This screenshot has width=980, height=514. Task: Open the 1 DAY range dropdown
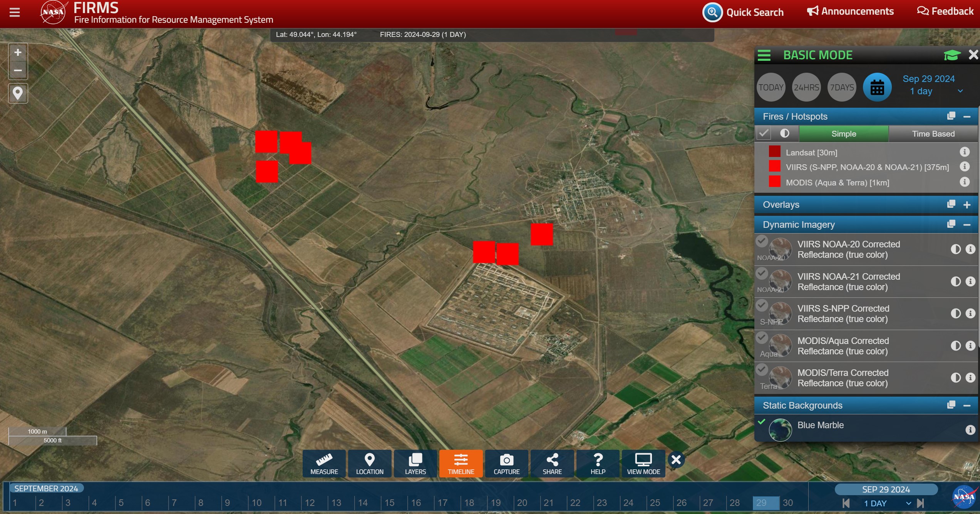point(887,503)
